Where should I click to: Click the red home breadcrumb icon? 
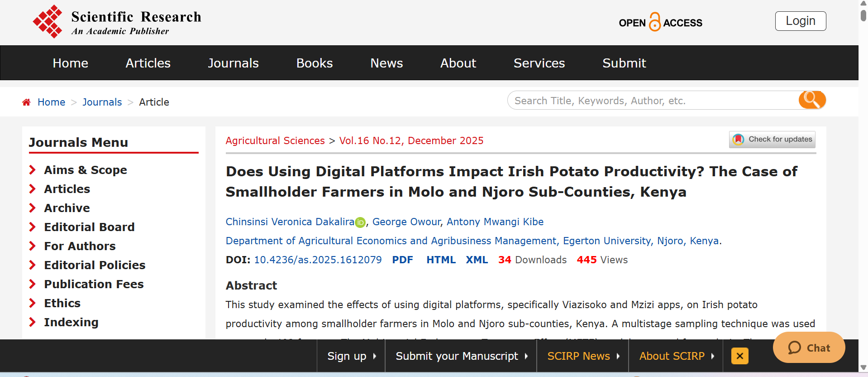tap(27, 102)
